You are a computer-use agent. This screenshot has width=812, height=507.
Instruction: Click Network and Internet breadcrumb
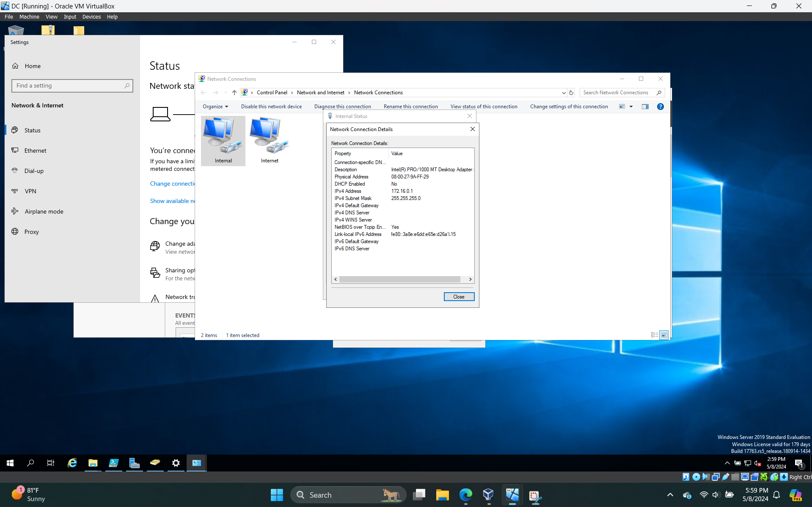click(320, 93)
